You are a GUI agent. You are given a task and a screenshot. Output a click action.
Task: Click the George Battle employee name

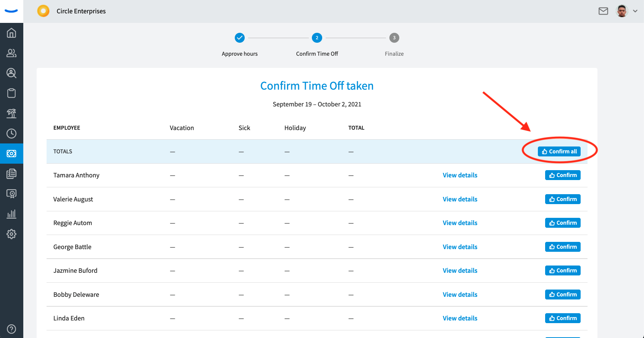73,247
